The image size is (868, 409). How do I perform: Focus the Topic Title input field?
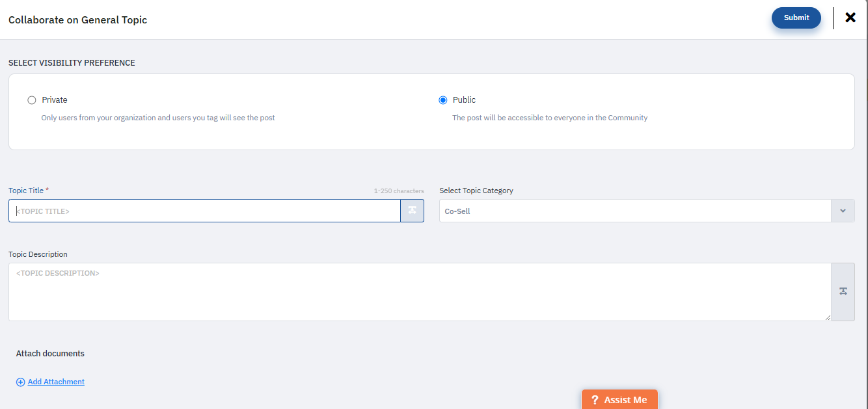(x=204, y=211)
